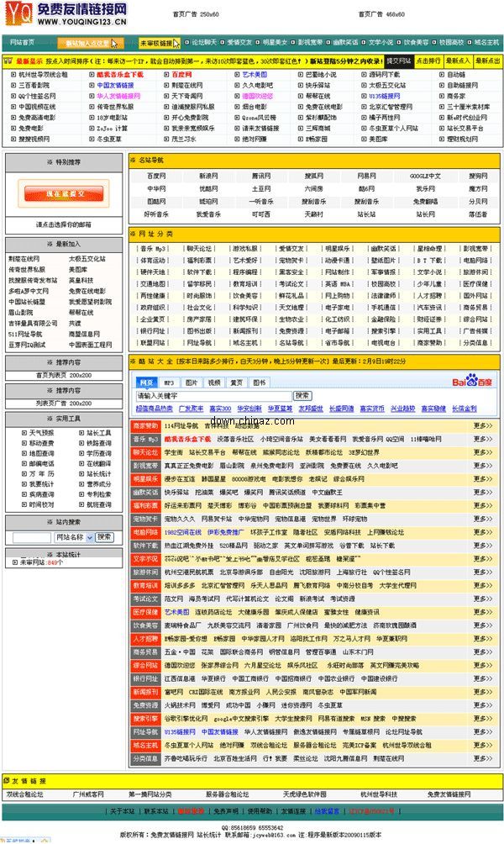Screen dimensions: 504x844
Task: Click the 首页广告 468x60 banner slot
Action: [x=381, y=14]
